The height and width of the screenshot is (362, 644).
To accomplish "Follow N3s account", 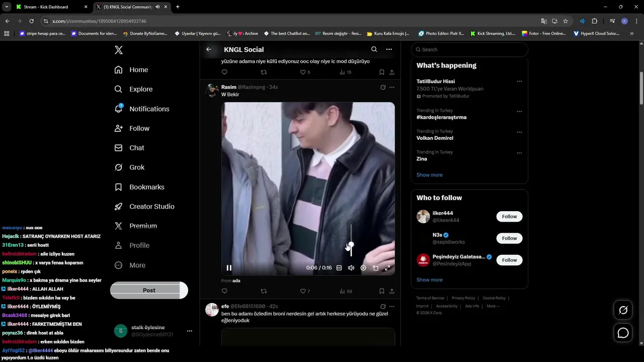I will click(x=509, y=238).
